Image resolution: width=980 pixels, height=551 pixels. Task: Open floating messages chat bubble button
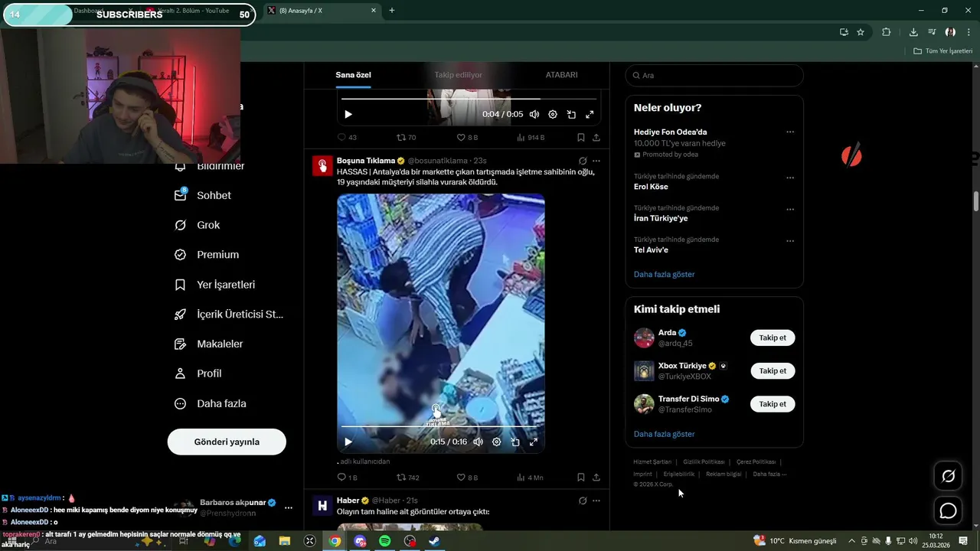click(x=948, y=510)
